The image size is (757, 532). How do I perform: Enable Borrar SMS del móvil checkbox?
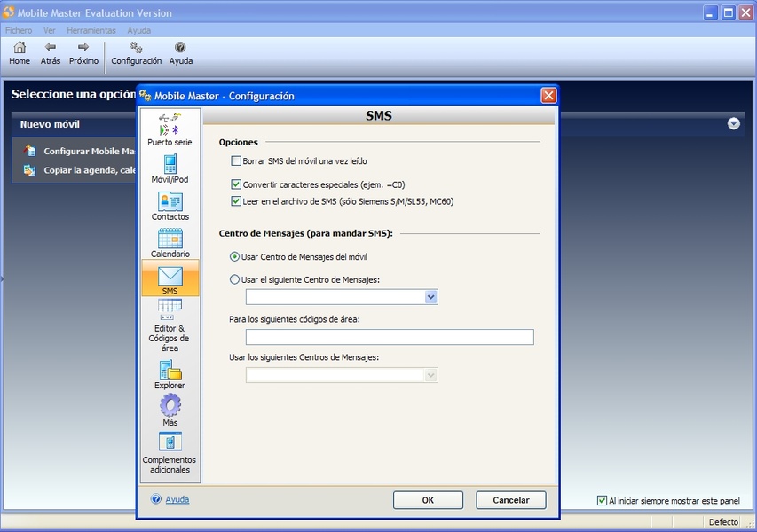(x=236, y=161)
